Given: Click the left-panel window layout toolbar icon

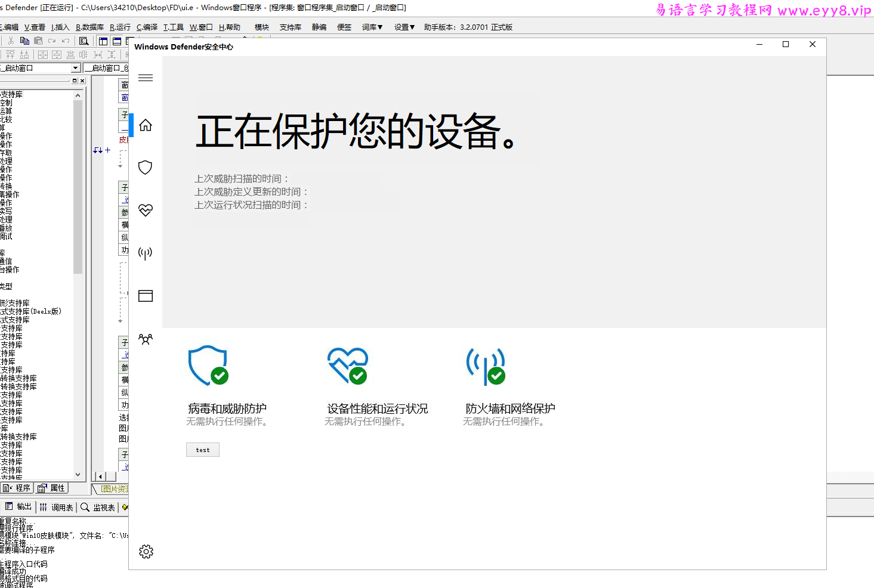Looking at the screenshot, I should pos(103,41).
